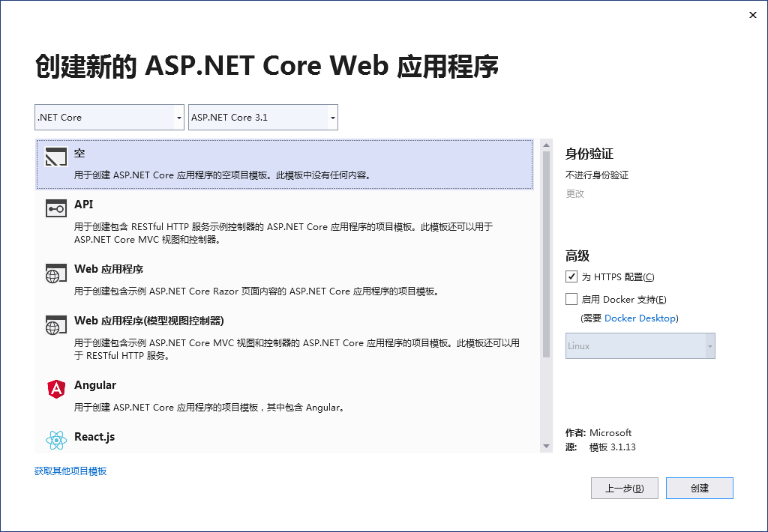Click the MVC template description text
Screen dimensions: 768x532
click(297, 349)
